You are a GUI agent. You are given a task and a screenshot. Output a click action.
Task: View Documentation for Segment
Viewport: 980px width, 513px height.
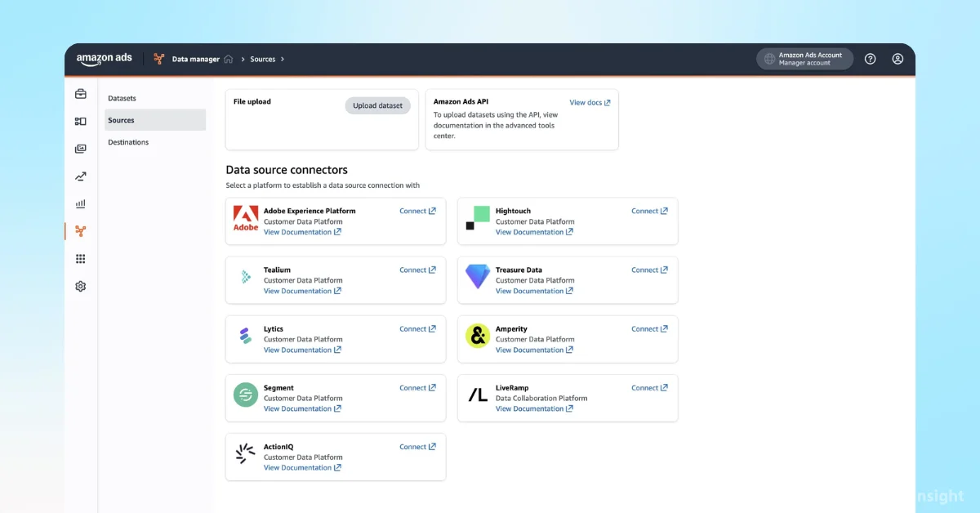pos(302,408)
